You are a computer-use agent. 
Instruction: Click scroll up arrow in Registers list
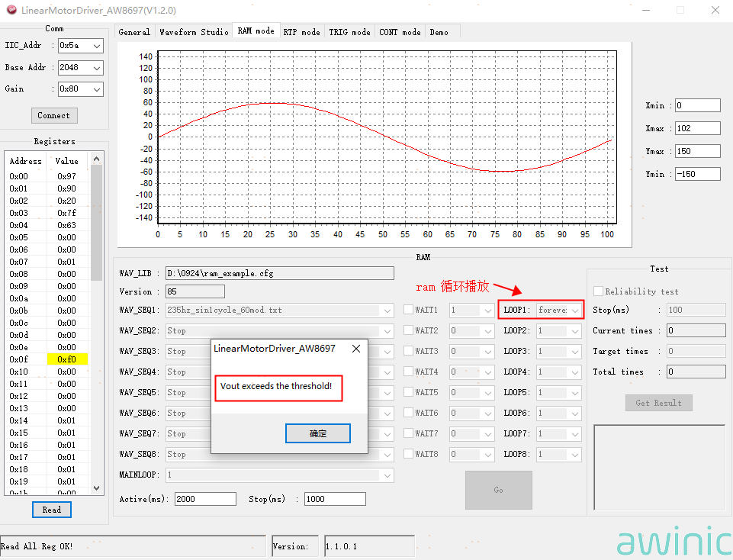point(97,159)
